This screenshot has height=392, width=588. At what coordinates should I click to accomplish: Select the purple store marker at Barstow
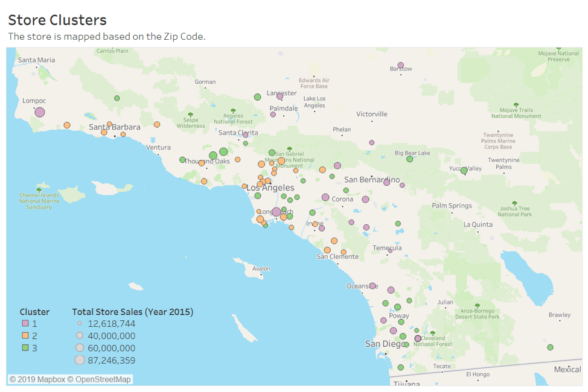point(400,65)
